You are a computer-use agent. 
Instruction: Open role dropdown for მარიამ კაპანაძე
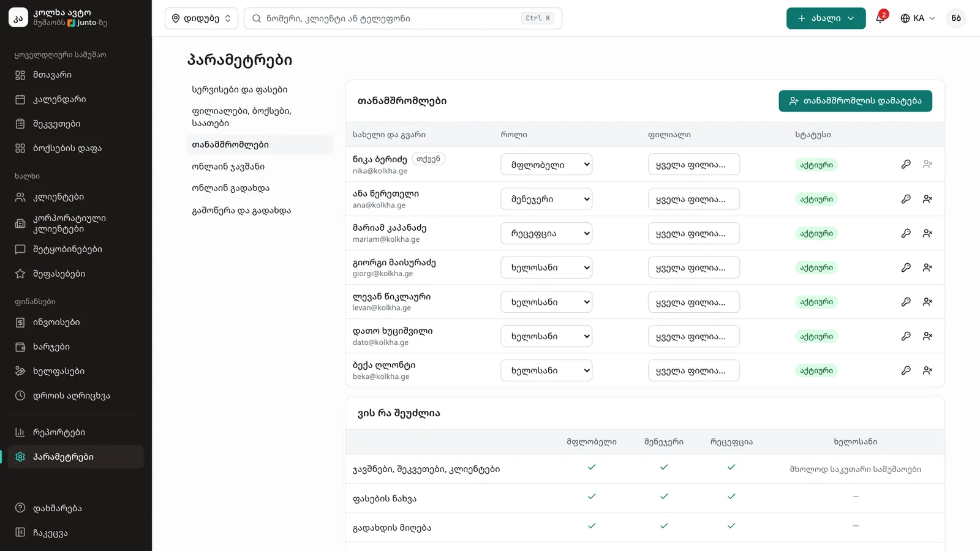point(546,233)
